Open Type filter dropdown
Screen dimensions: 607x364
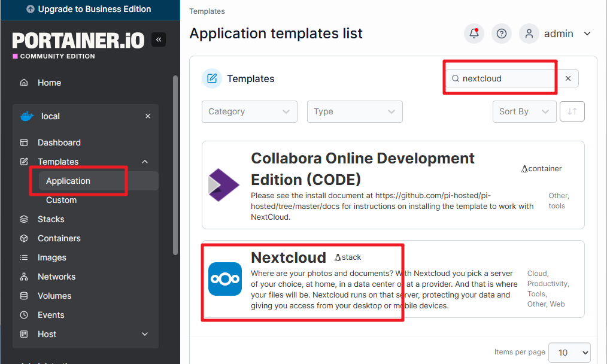354,111
